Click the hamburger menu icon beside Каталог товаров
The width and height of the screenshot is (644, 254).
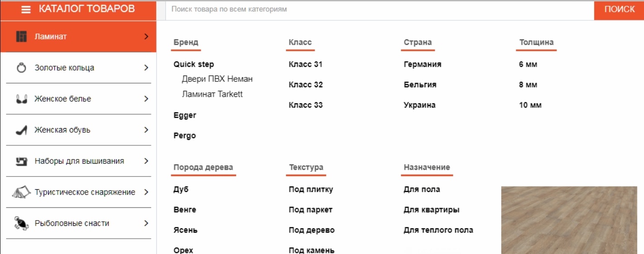[26, 10]
